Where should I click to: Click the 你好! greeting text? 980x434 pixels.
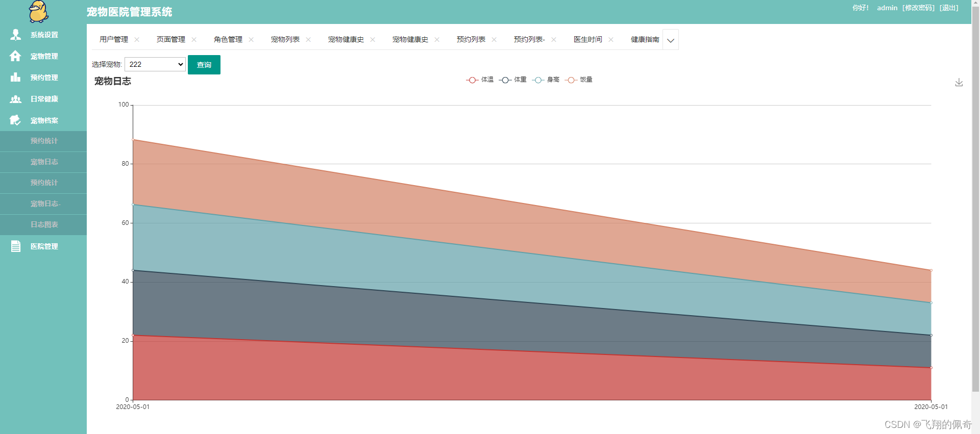click(x=861, y=8)
